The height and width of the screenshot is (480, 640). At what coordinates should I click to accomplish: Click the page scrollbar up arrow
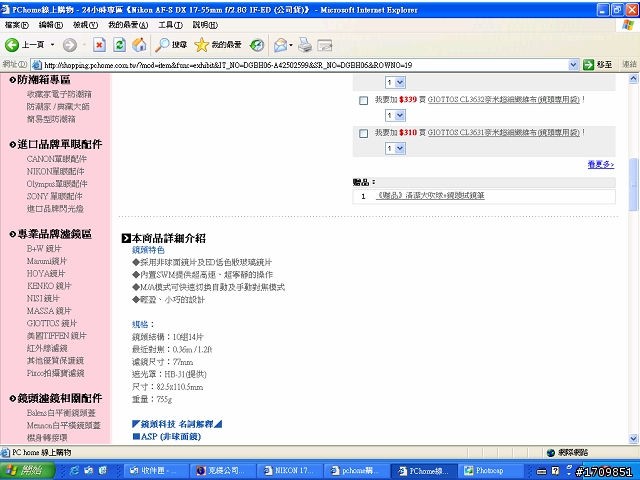pos(633,79)
